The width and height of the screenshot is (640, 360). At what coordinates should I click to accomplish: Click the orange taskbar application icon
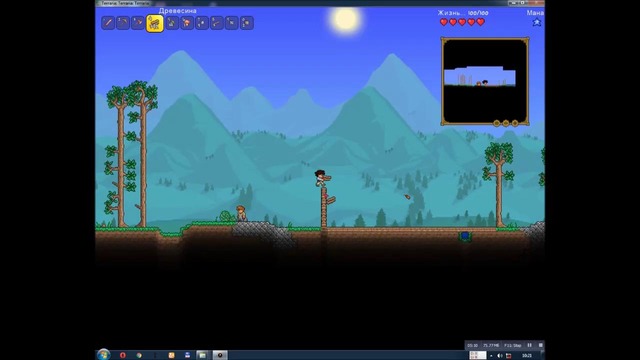(x=171, y=355)
